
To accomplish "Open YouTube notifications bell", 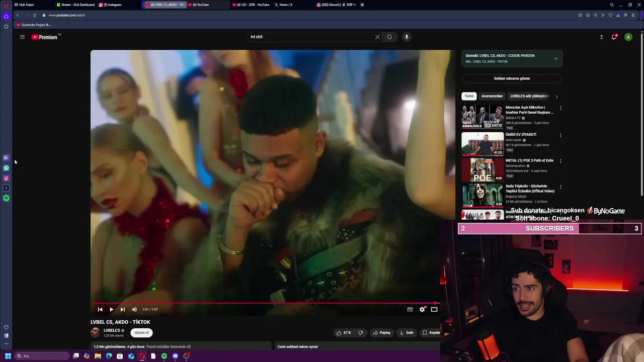I will [x=614, y=37].
